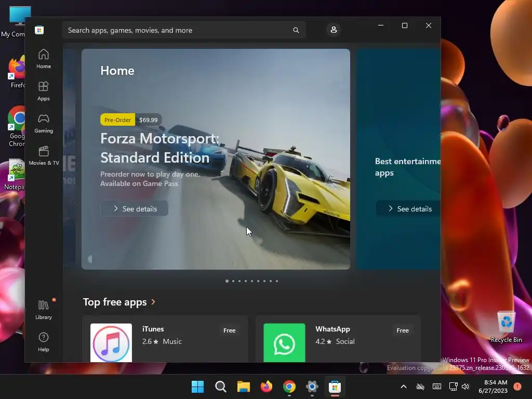
Task: Open the WhatsApp app thumbnail
Action: [x=284, y=343]
